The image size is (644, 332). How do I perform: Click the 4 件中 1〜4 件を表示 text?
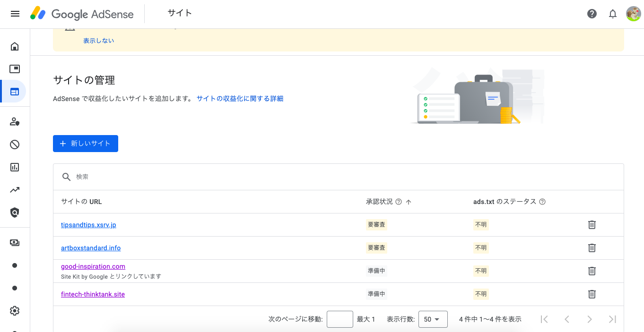tap(490, 319)
